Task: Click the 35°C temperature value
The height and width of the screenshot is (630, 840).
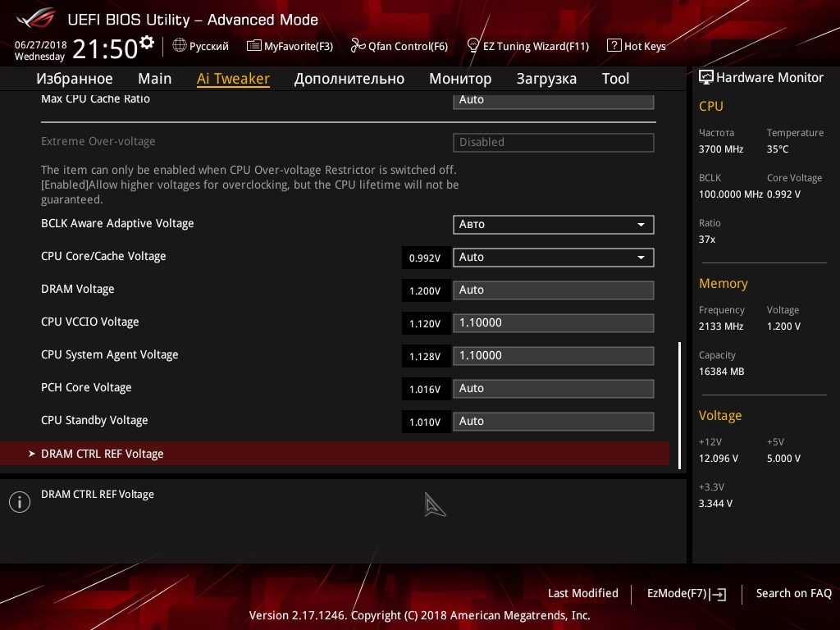Action: coord(778,149)
